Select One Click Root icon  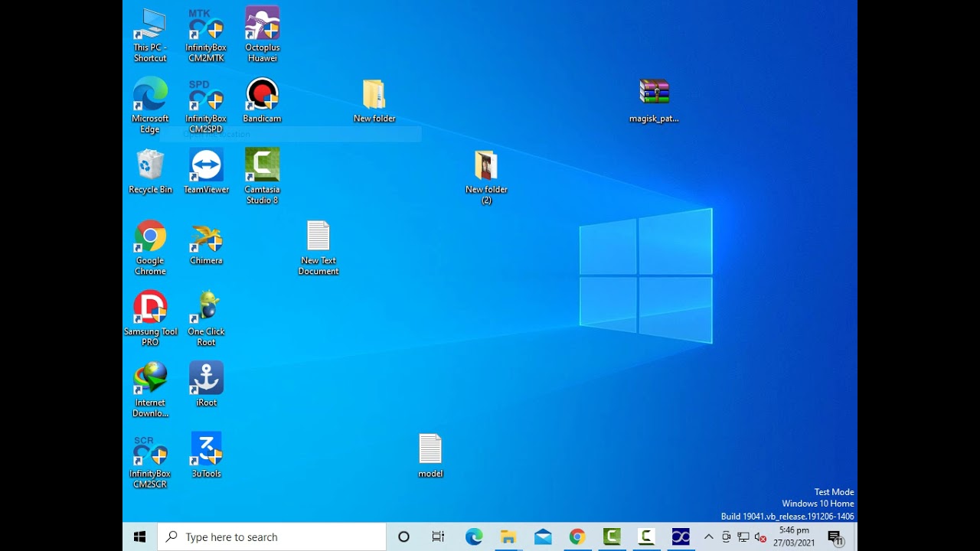[206, 319]
